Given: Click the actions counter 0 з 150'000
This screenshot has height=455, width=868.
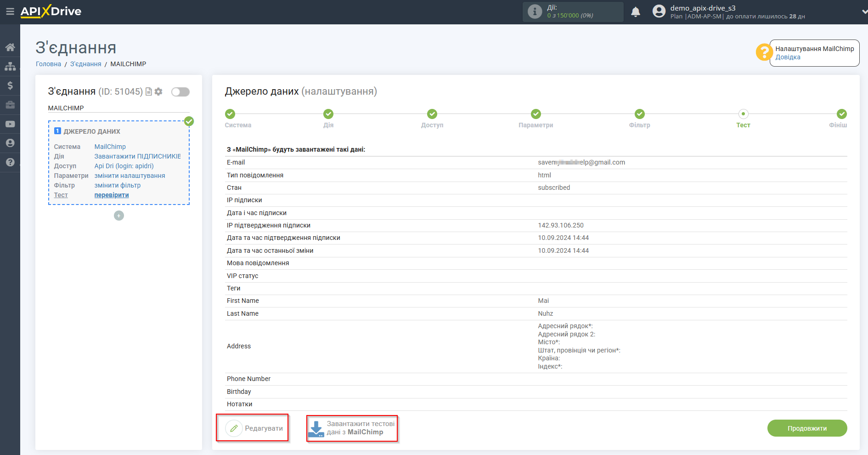Looking at the screenshot, I should click(570, 16).
